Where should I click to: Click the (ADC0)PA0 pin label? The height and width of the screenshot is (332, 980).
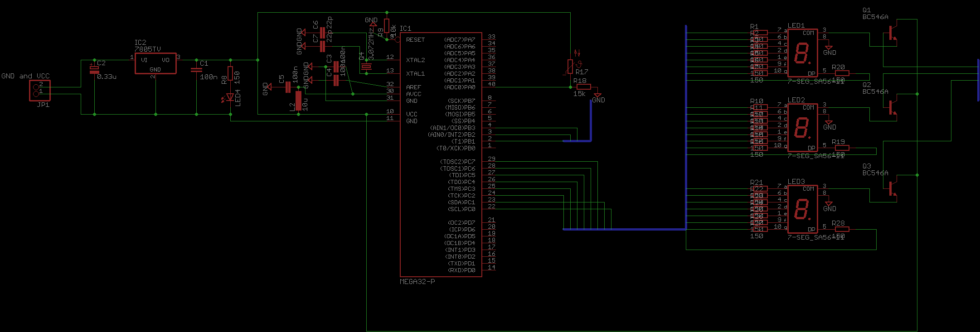[460, 87]
